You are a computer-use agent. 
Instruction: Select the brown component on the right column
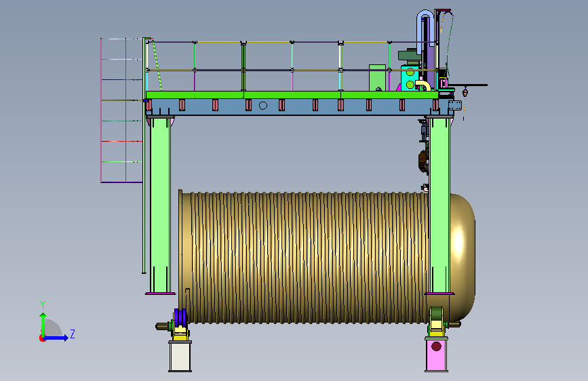click(423, 161)
